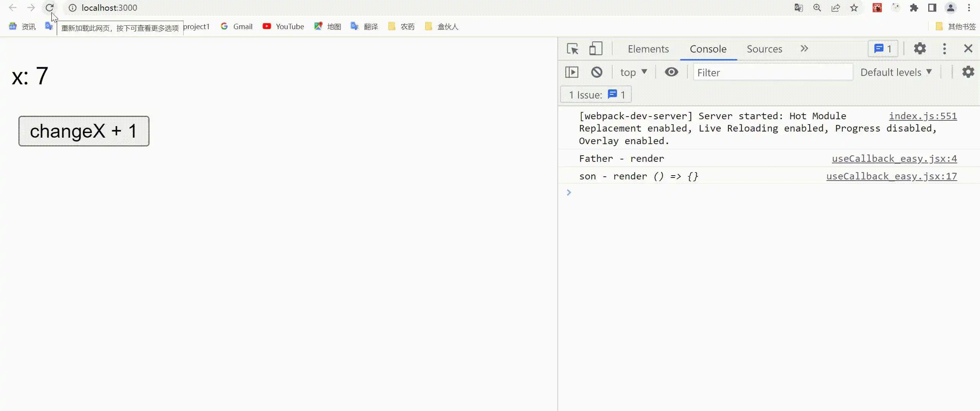Open useCallback_easy.jsx:4 source link

[894, 158]
